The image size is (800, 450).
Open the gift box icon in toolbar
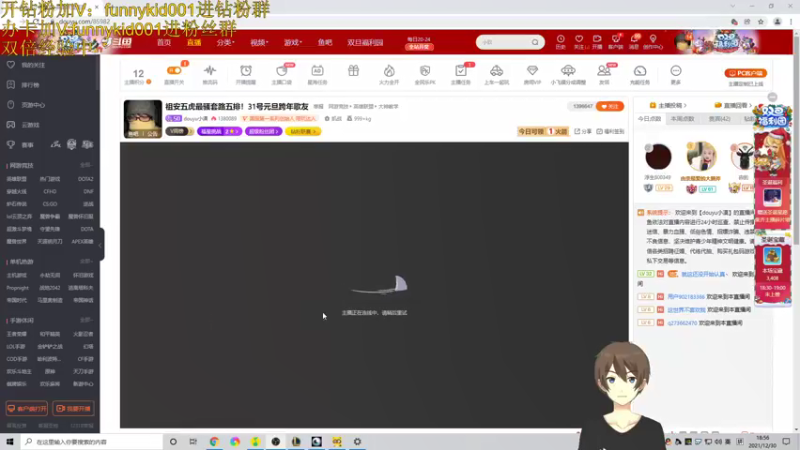(x=353, y=70)
